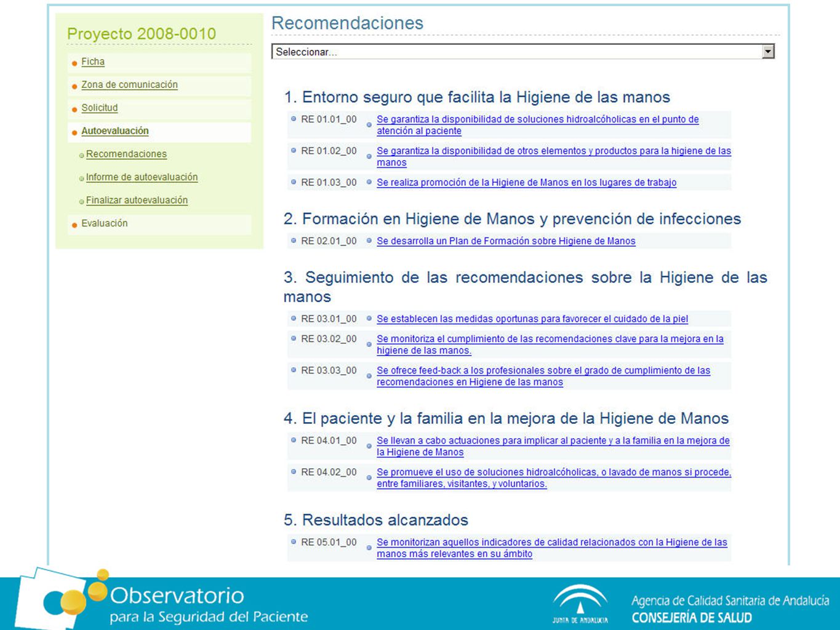Click the RE 03.01_00 code
The height and width of the screenshot is (630, 840).
click(x=329, y=319)
